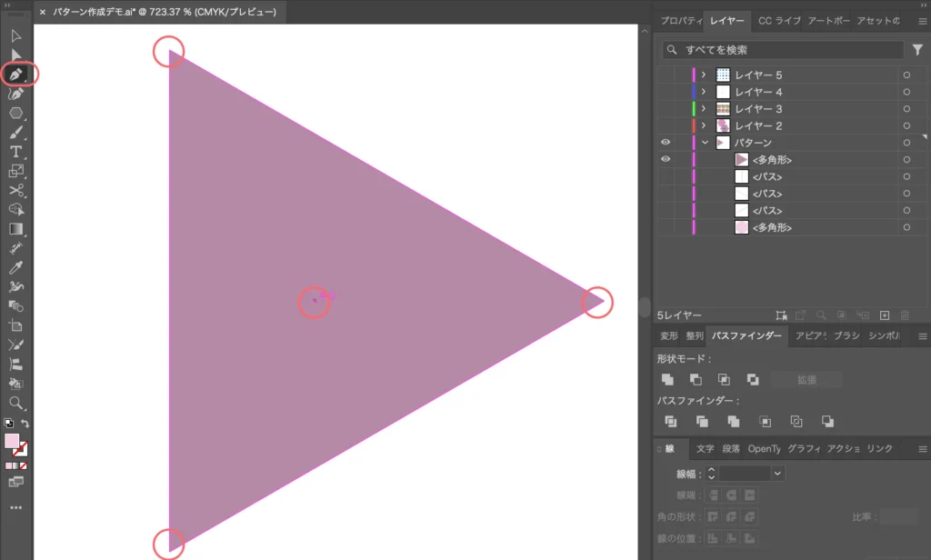
Task: Create a new layer with the plus icon
Action: tap(885, 315)
